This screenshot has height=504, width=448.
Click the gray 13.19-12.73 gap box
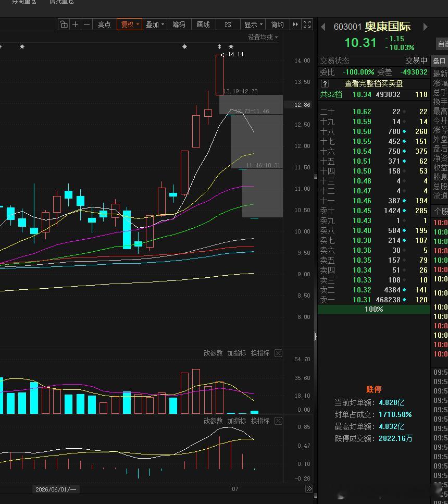tap(251, 104)
